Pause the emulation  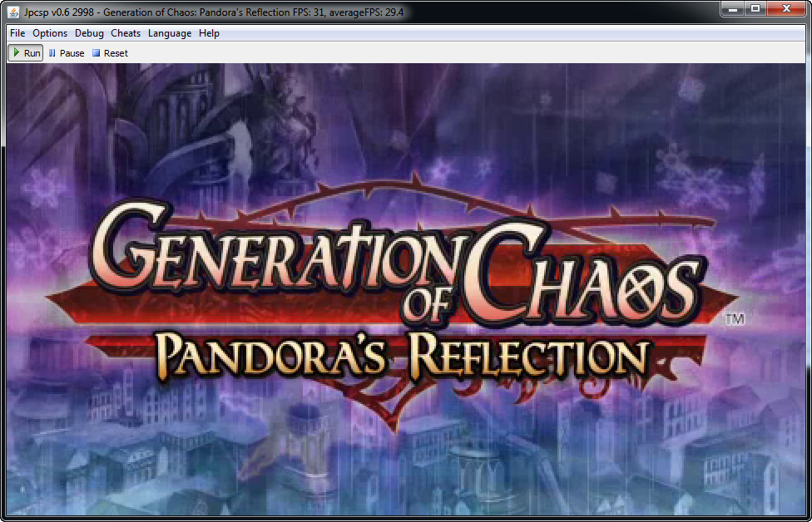coord(67,52)
